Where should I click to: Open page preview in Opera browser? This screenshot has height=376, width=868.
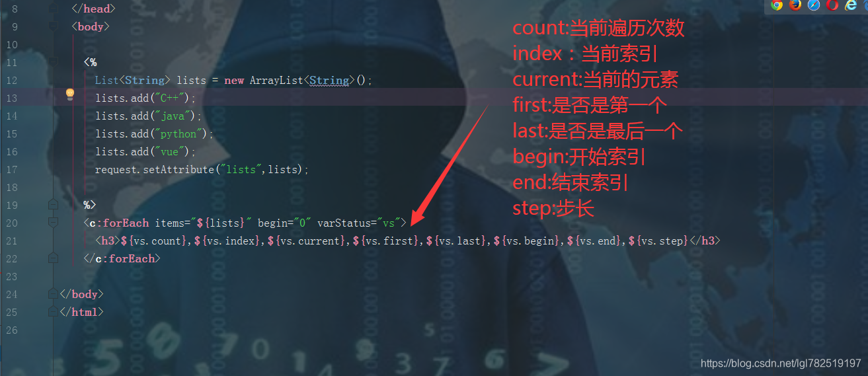pos(832,5)
